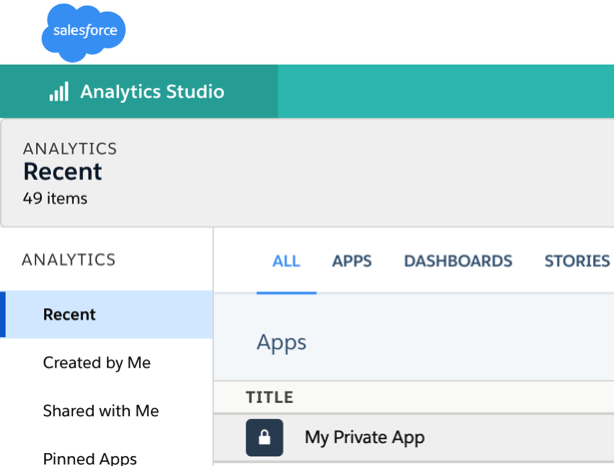Click the '49 items' count text
Viewport: 615px width, 467px height.
point(55,198)
